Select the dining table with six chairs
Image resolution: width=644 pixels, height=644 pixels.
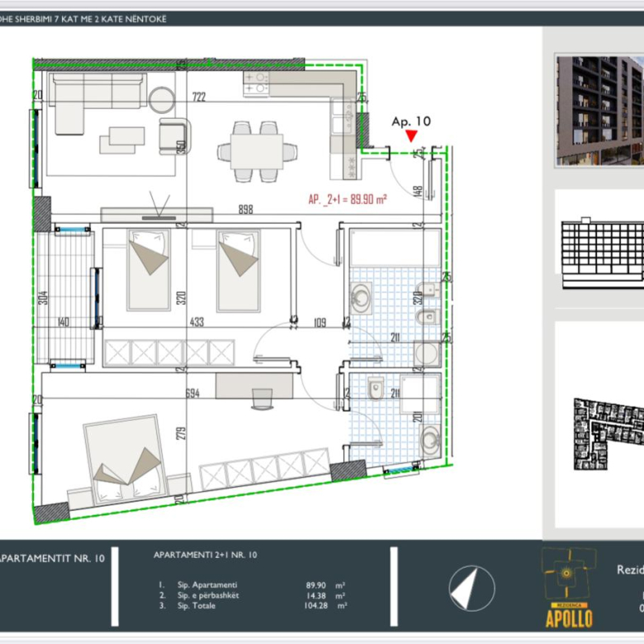[257, 151]
